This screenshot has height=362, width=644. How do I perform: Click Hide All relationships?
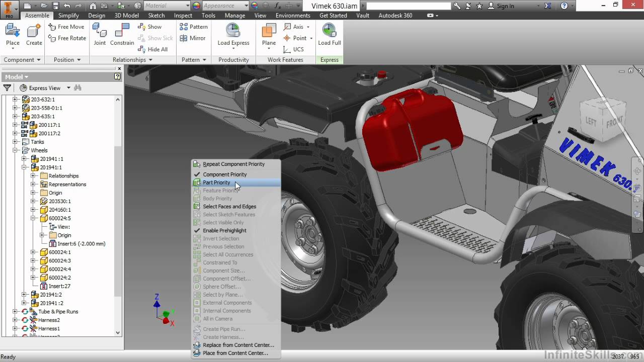click(153, 49)
